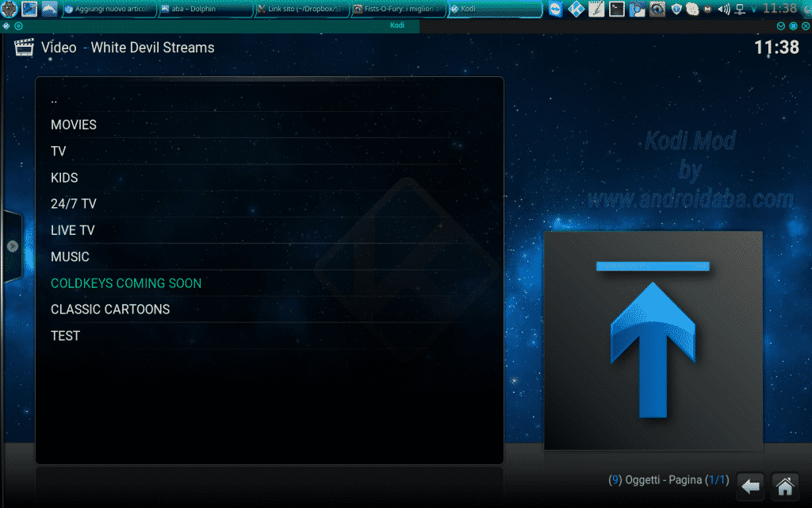Switch to 'Aggiungi nuovo articolo' taskbar window
Image resolution: width=812 pixels, height=508 pixels.
(109, 9)
